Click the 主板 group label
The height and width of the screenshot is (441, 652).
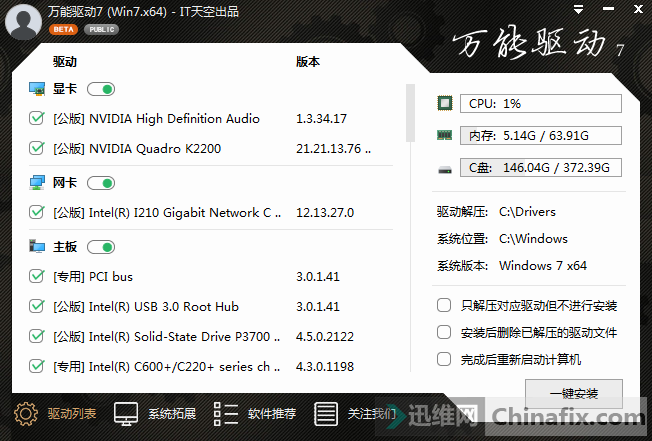coord(65,247)
